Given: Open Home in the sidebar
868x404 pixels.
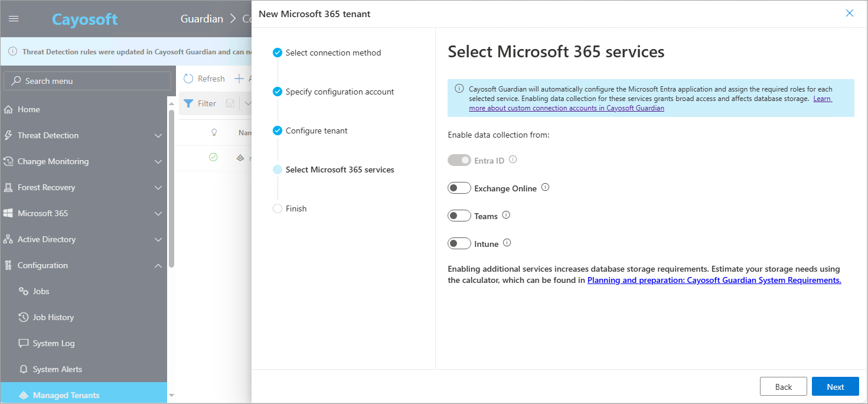Looking at the screenshot, I should coord(84,109).
